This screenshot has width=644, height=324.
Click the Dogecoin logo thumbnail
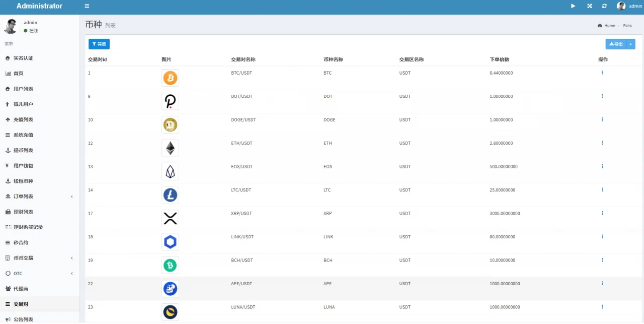point(170,125)
